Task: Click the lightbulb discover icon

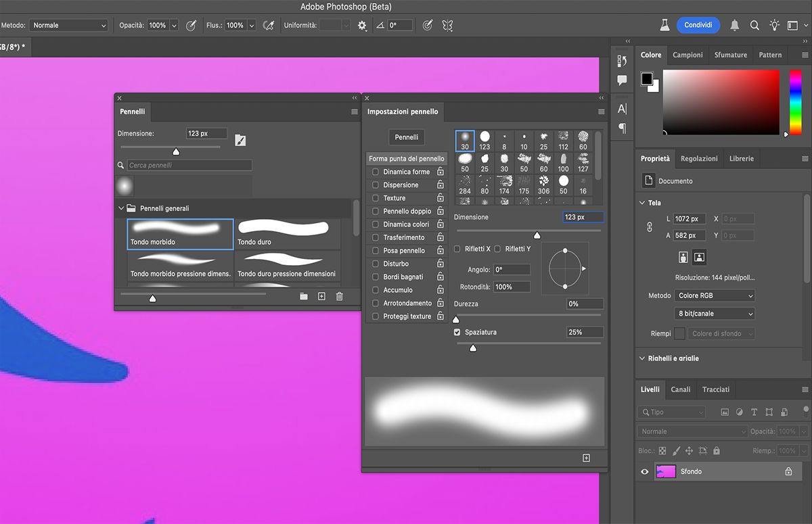Action: pos(775,25)
